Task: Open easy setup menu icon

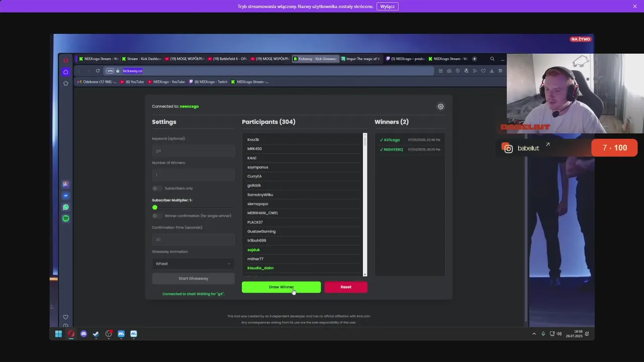Action: tap(500, 71)
